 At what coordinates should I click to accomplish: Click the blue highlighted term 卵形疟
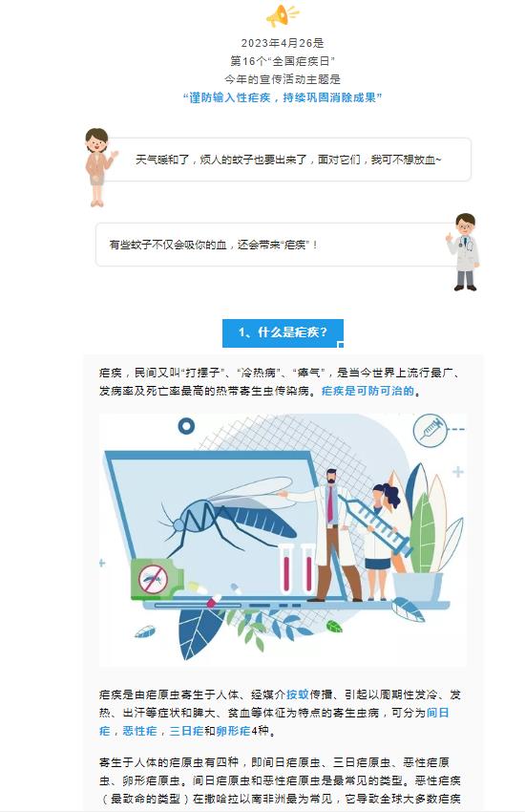[233, 731]
